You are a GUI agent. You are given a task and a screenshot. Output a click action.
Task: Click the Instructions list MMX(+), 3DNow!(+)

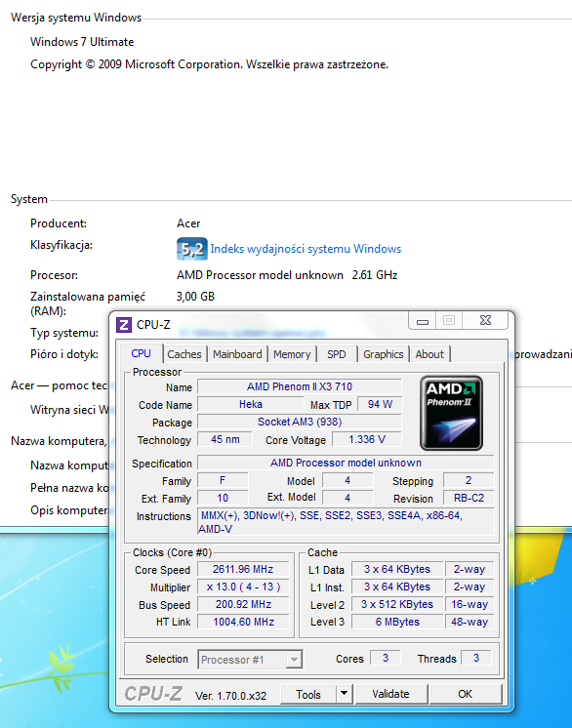[x=346, y=522]
